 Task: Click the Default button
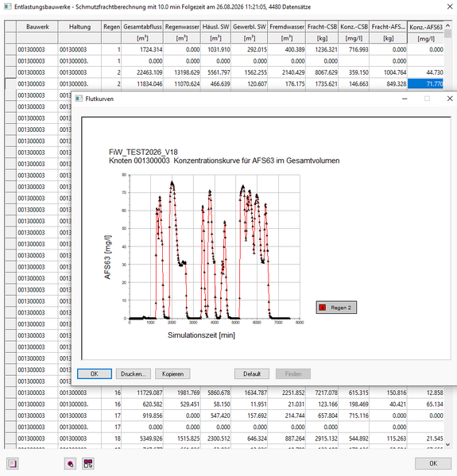[x=252, y=373]
